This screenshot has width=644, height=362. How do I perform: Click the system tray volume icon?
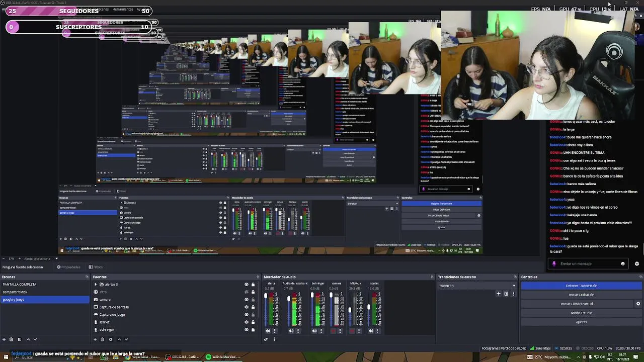point(602,357)
